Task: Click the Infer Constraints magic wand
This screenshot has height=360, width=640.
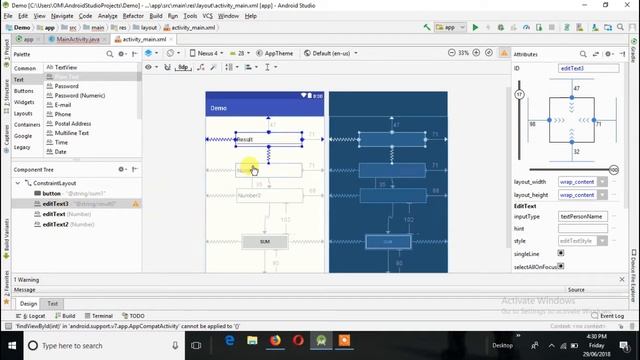Action: 213,67
